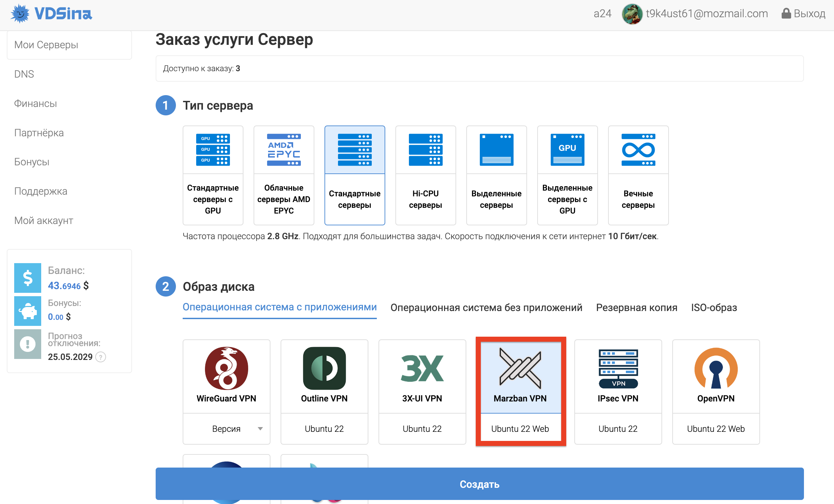Image resolution: width=834 pixels, height=504 pixels.
Task: Click the dollar balance icon
Action: 28,278
